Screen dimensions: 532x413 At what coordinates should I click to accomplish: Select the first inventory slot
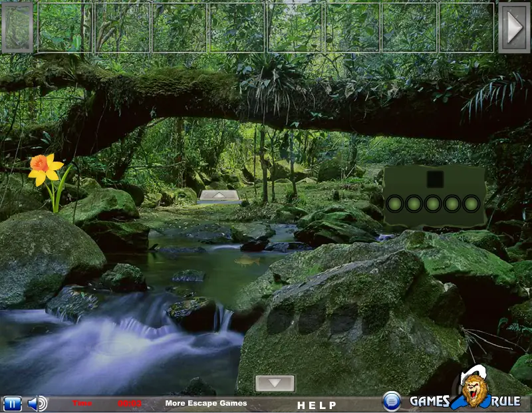click(x=65, y=27)
